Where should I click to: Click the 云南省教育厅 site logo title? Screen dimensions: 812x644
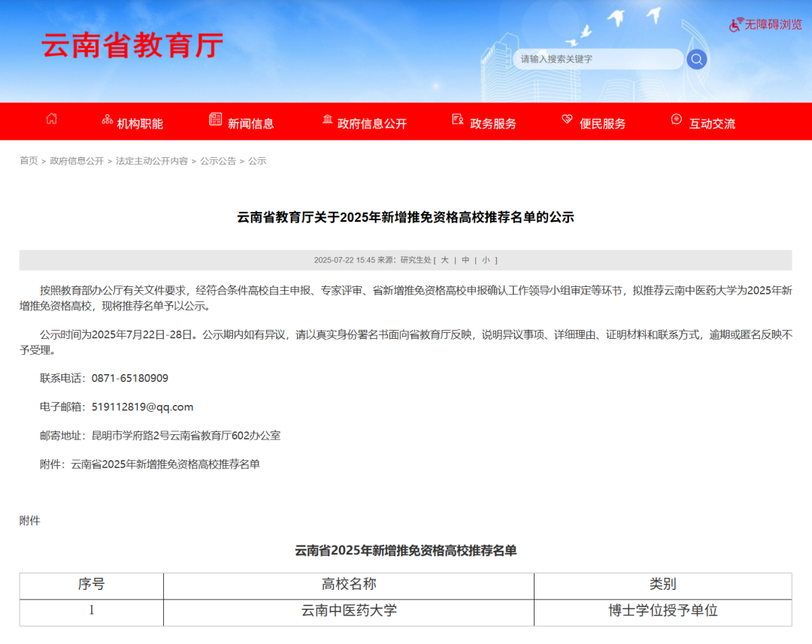tap(132, 45)
